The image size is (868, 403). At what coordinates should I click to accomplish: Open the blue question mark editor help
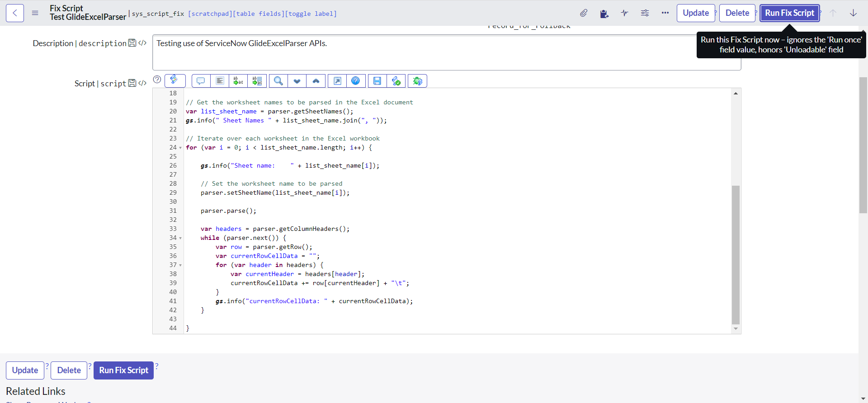click(356, 81)
